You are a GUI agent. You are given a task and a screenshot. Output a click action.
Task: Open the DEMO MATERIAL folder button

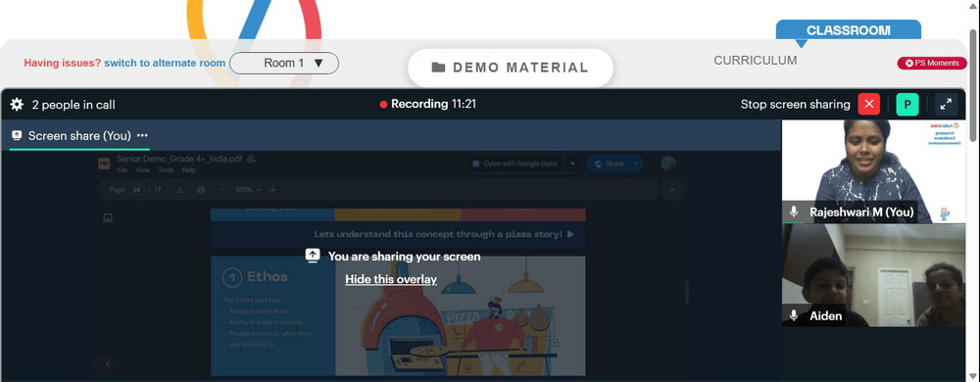click(510, 68)
